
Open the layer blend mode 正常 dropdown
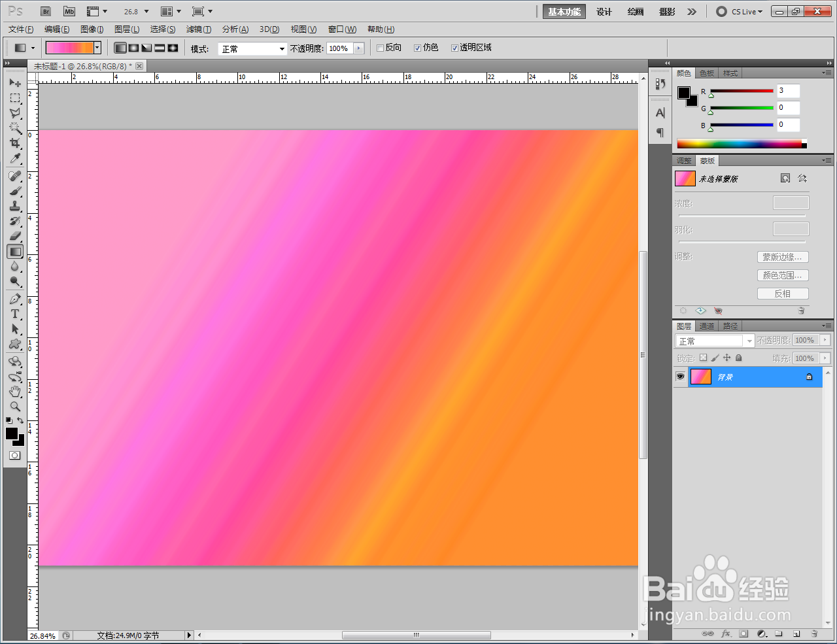pyautogui.click(x=715, y=341)
